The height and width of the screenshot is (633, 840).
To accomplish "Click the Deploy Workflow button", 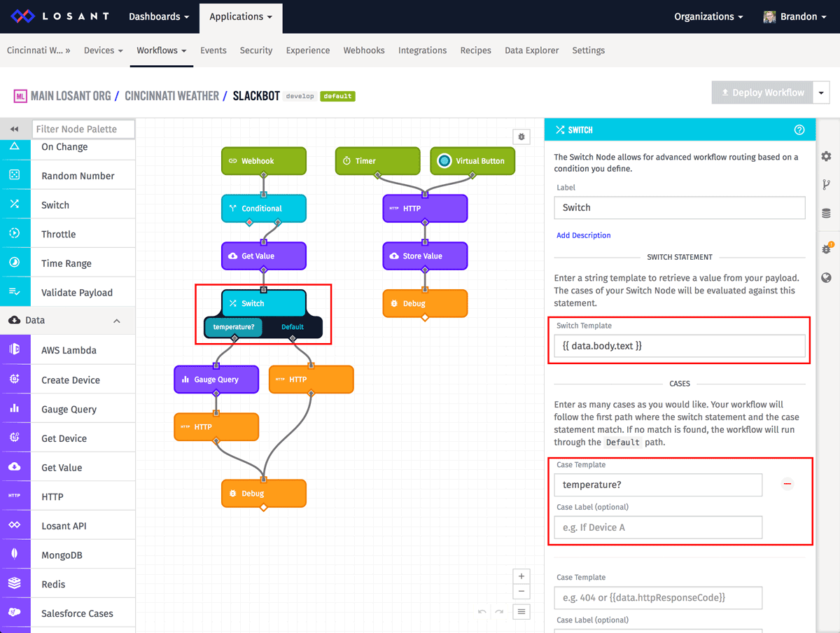I will (762, 92).
